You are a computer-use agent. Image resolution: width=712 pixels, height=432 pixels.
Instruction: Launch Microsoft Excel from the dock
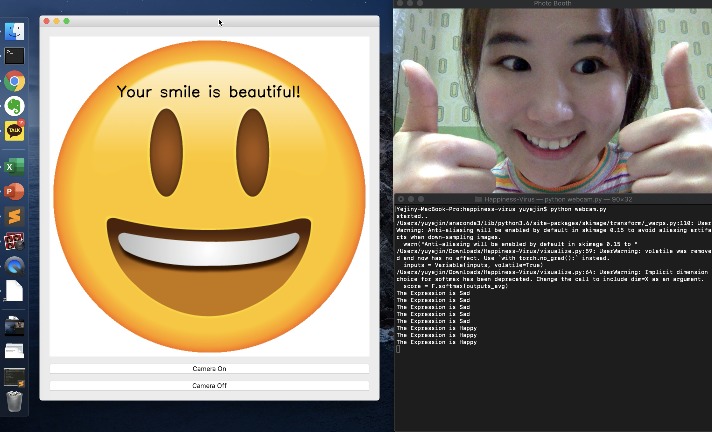tap(15, 167)
